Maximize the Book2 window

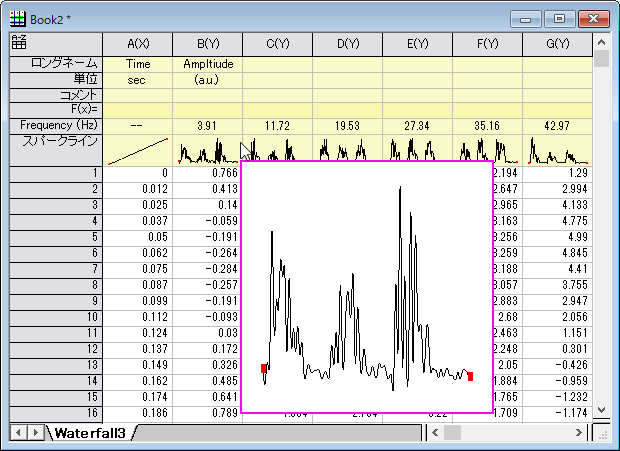pyautogui.click(x=559, y=19)
